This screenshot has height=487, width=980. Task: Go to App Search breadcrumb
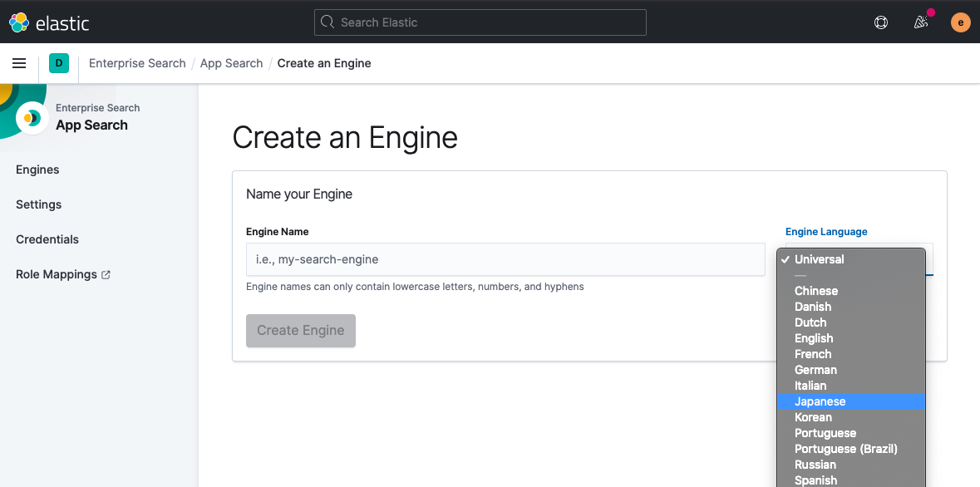coord(231,63)
